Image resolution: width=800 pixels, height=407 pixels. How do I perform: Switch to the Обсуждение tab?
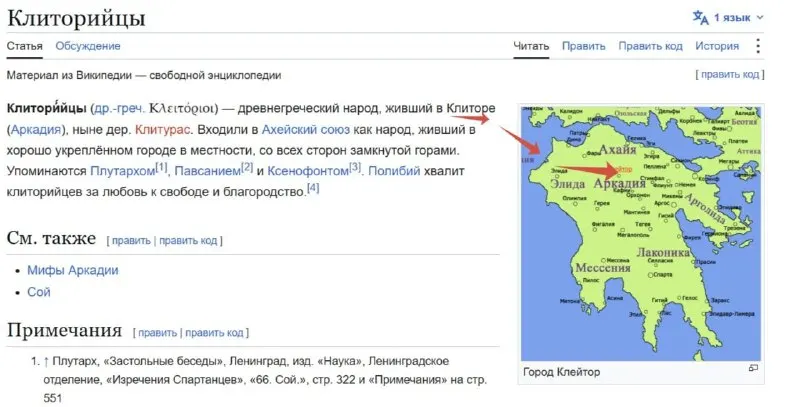[88, 46]
